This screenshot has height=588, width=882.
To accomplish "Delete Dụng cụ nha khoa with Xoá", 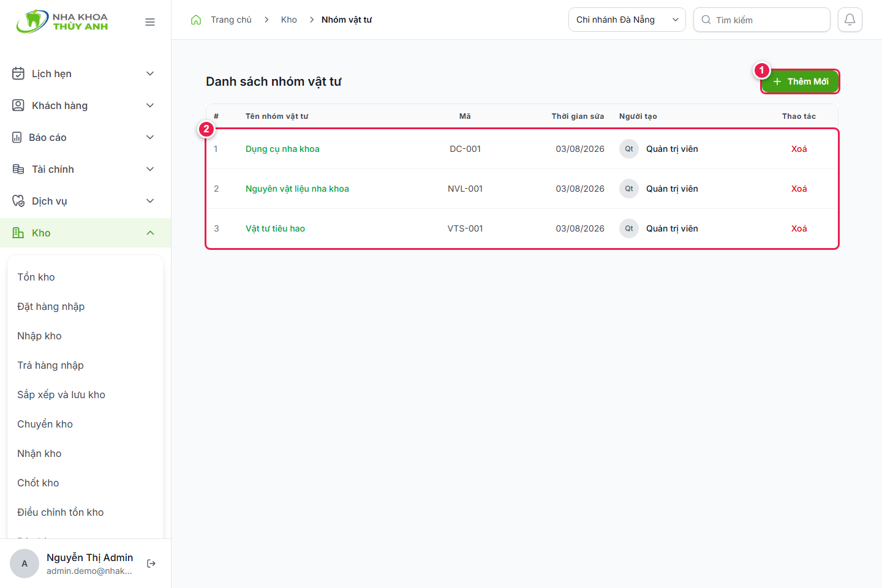I will point(799,149).
